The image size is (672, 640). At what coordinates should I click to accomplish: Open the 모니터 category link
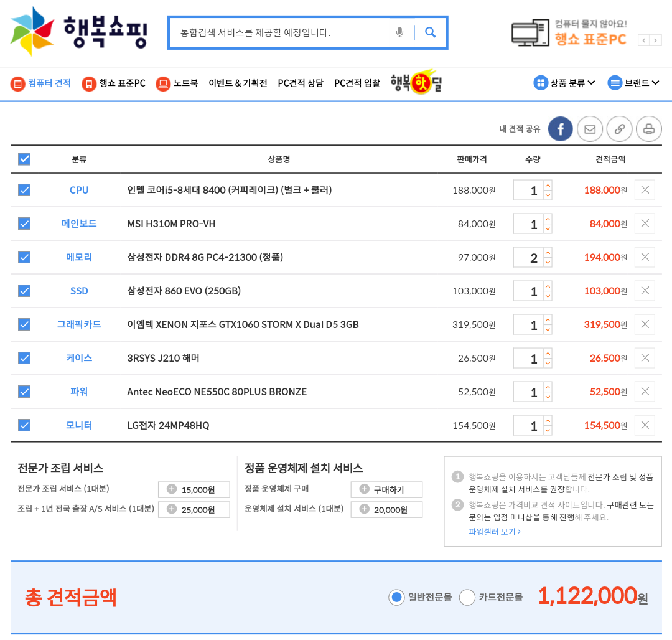pos(79,425)
